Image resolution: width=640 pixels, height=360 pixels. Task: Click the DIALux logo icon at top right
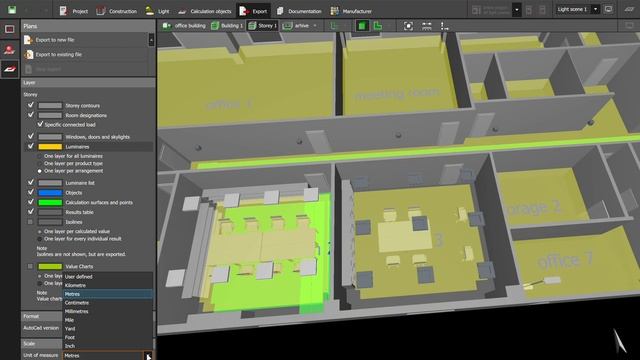629,9
